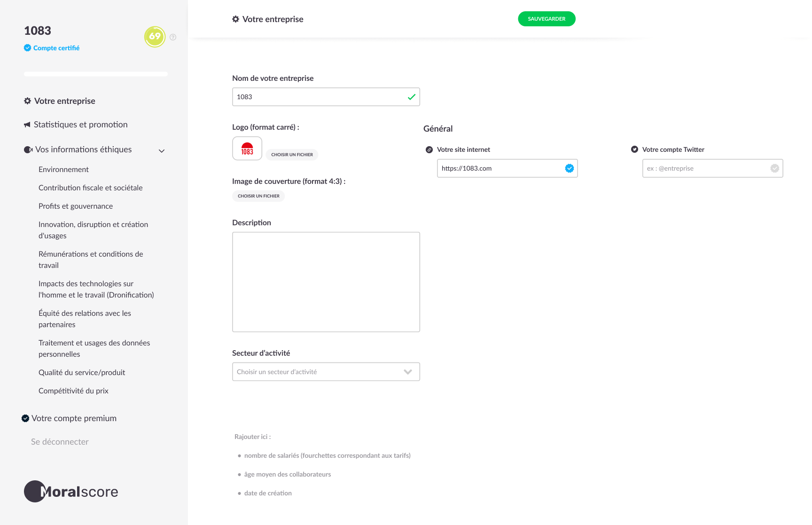This screenshot has width=812, height=525.
Task: Click the company name input field
Action: (326, 97)
